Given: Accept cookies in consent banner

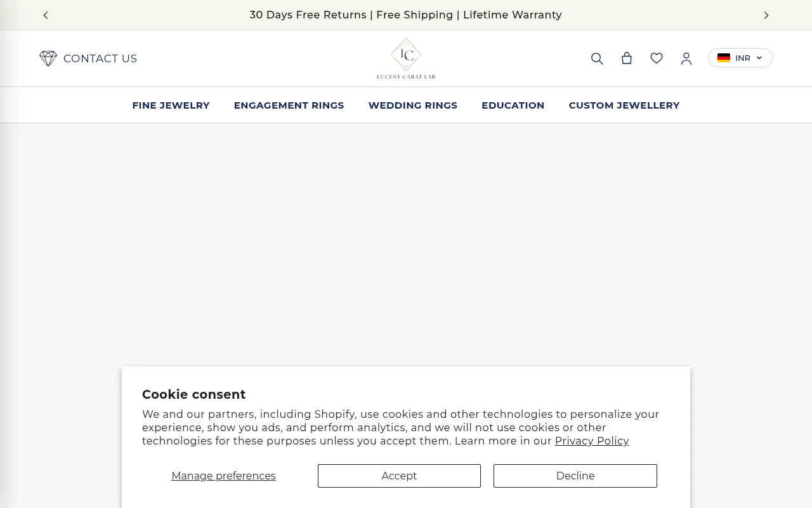Looking at the screenshot, I should click(399, 476).
